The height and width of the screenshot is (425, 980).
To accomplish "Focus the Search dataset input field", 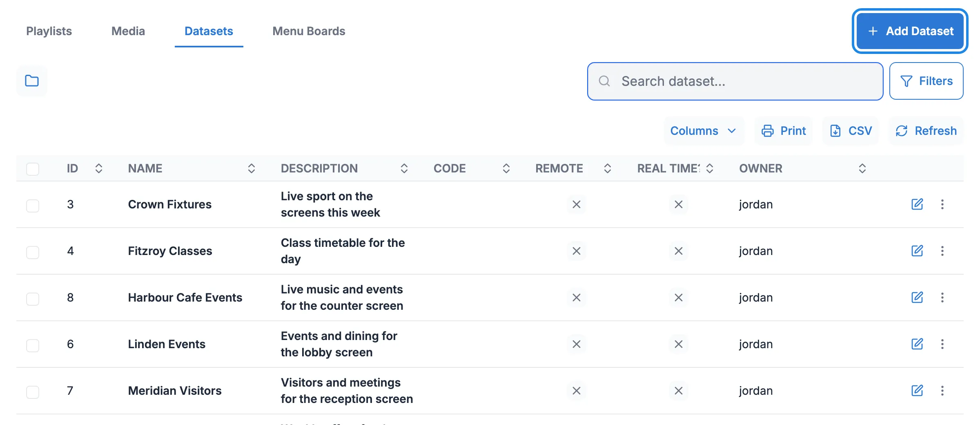I will [x=735, y=81].
